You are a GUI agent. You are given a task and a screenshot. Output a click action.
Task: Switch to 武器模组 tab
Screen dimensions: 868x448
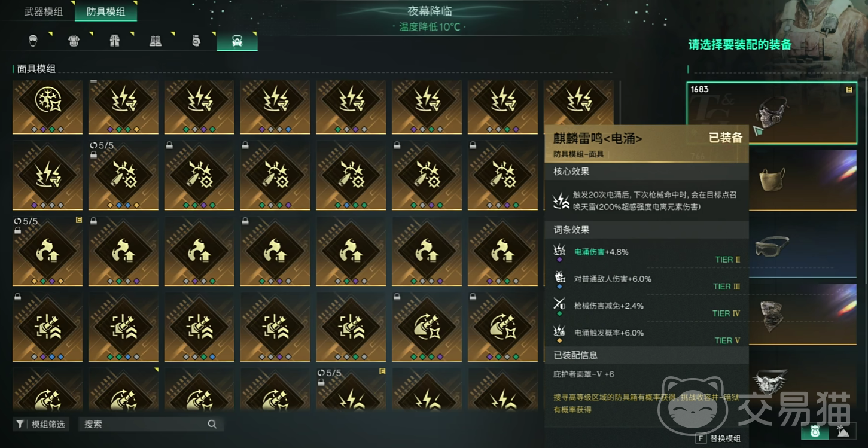[44, 11]
